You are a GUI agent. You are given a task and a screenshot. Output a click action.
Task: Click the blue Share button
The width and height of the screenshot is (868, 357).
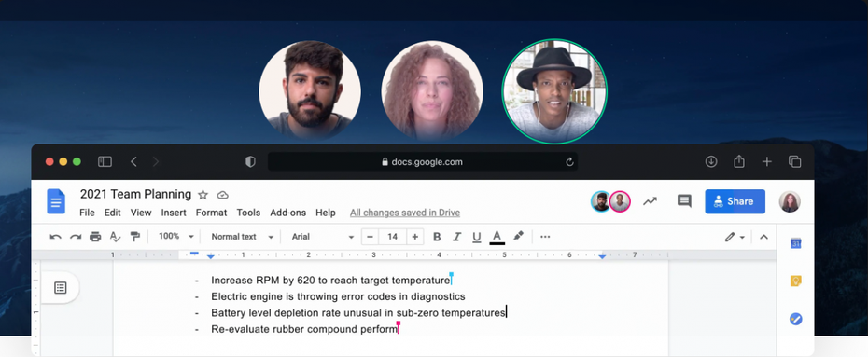735,201
